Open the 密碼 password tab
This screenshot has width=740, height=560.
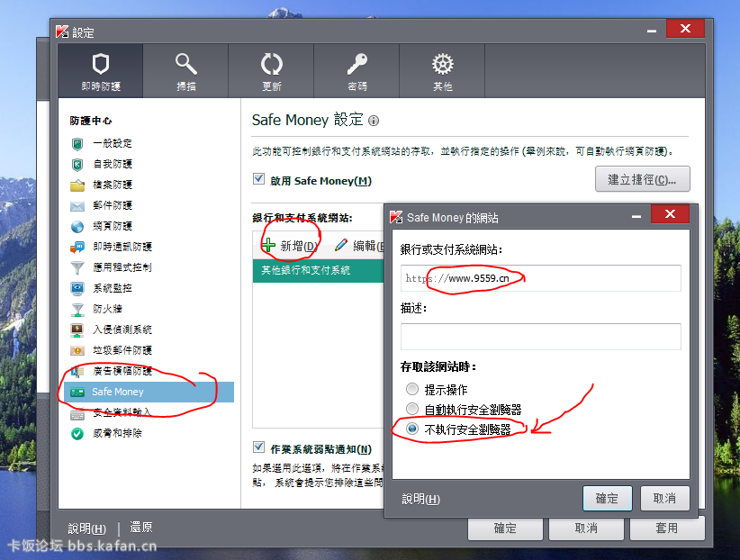[356, 71]
